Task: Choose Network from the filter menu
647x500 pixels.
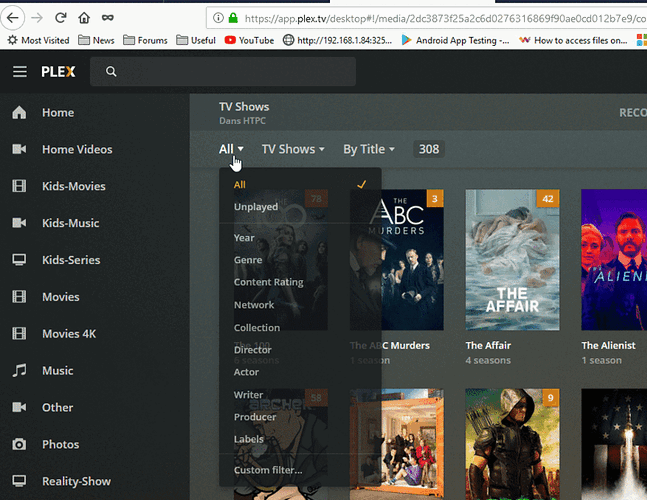Action: pos(300,305)
